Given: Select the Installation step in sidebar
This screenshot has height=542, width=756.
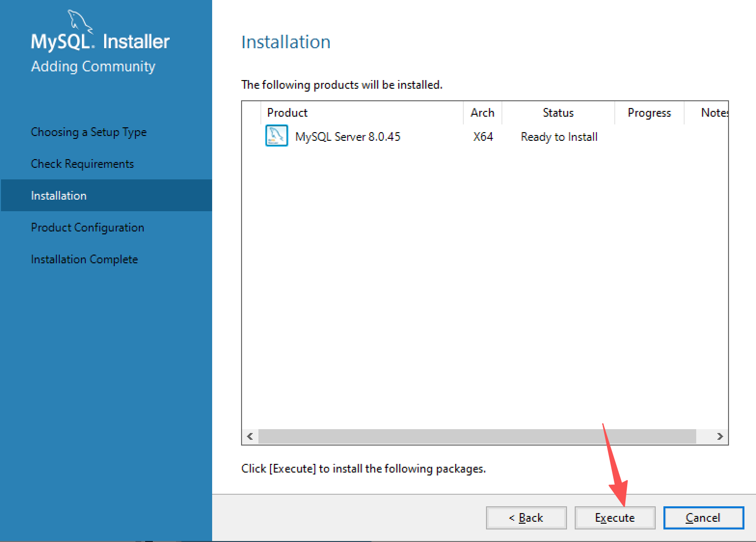Looking at the screenshot, I should click(x=107, y=195).
